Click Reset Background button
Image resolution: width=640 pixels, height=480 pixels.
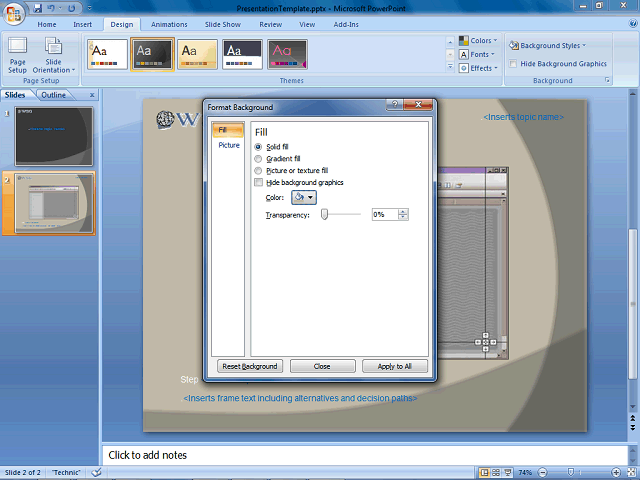point(250,366)
